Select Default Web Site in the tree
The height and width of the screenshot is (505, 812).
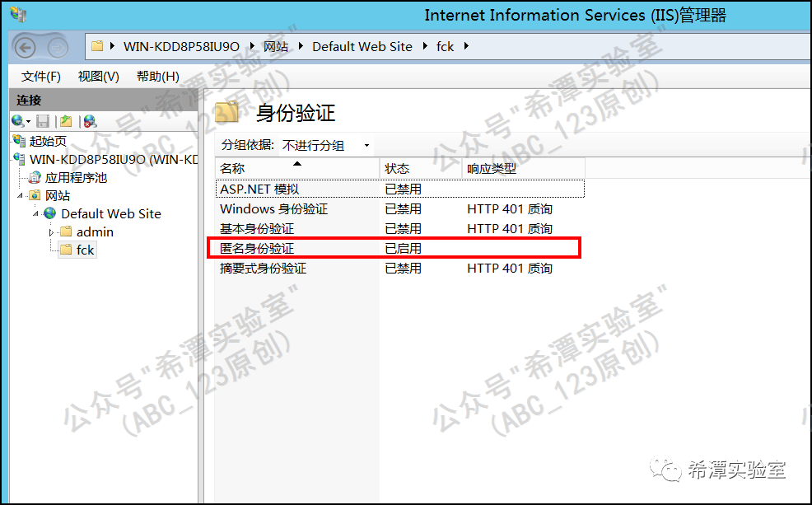pos(111,214)
